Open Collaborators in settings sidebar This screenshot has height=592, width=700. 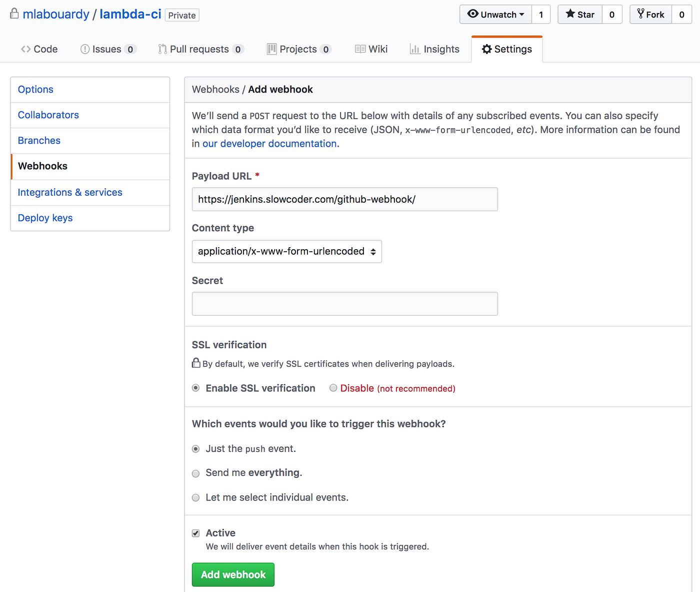pyautogui.click(x=90, y=115)
